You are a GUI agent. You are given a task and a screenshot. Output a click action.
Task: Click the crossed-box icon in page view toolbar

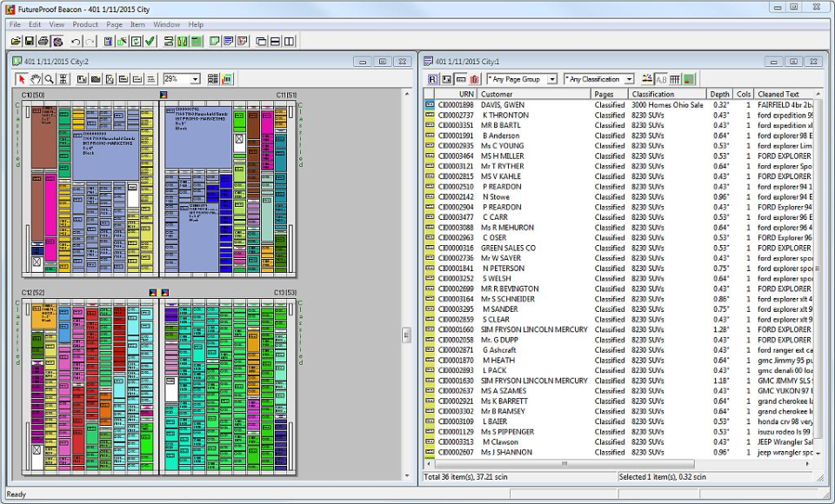[x=110, y=79]
